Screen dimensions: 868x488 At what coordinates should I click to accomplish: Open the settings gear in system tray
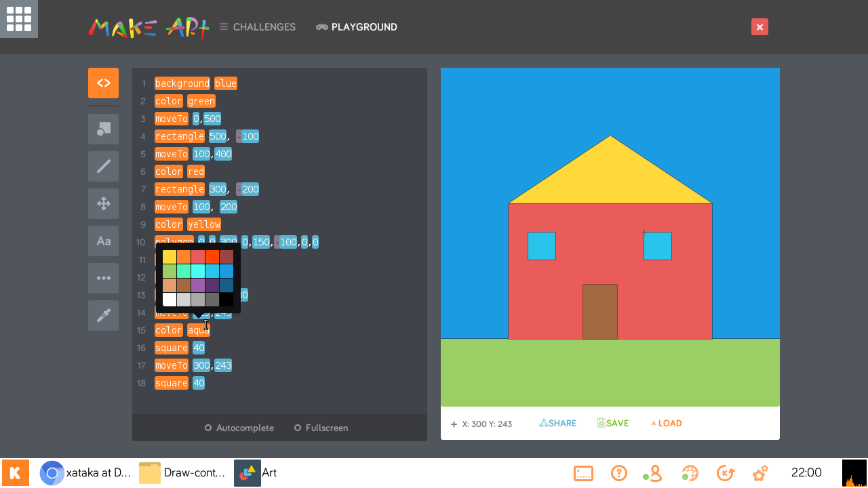(x=760, y=472)
